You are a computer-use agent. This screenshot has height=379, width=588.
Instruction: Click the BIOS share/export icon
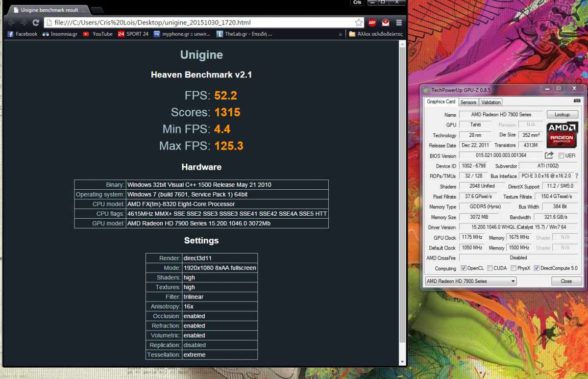549,155
